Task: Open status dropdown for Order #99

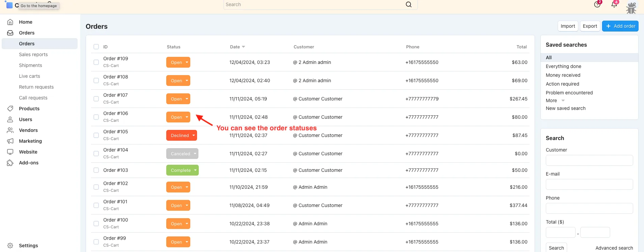Action: coord(178,242)
